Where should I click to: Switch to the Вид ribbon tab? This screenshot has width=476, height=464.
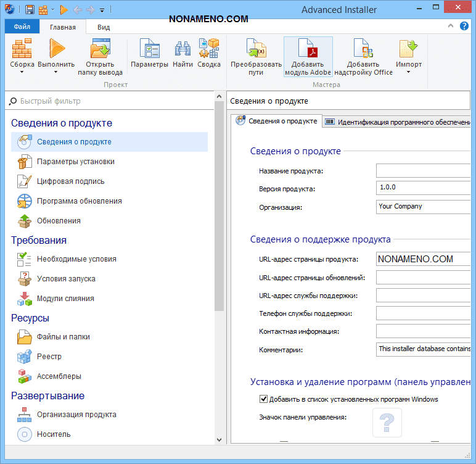click(x=104, y=27)
